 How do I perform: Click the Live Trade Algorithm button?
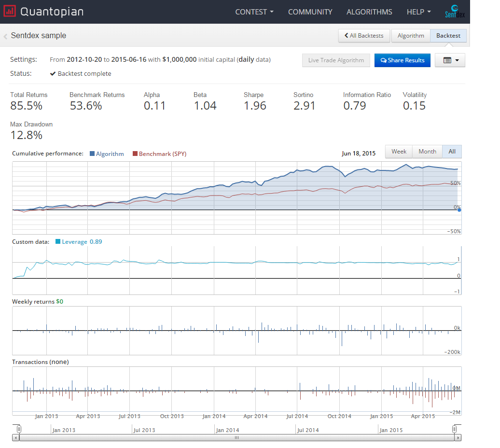click(336, 60)
